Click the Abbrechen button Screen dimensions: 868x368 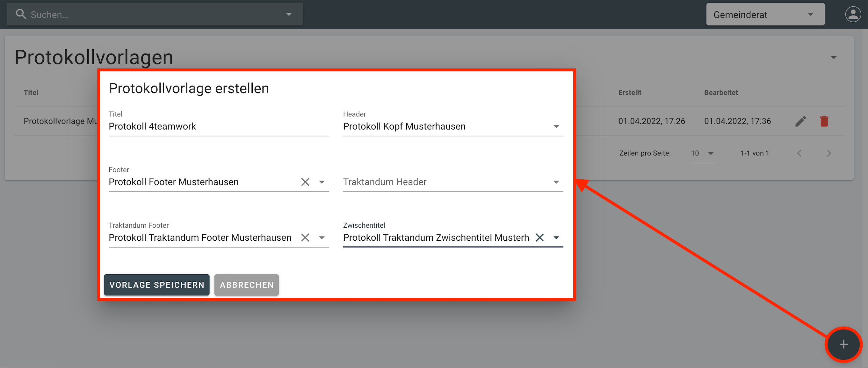(246, 285)
